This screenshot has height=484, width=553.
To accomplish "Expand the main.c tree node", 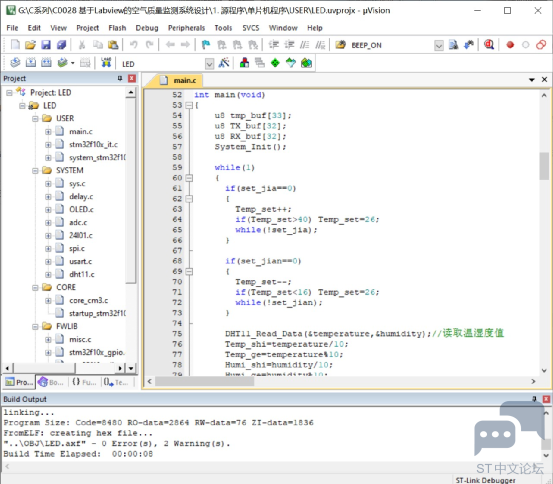I will pos(48,132).
